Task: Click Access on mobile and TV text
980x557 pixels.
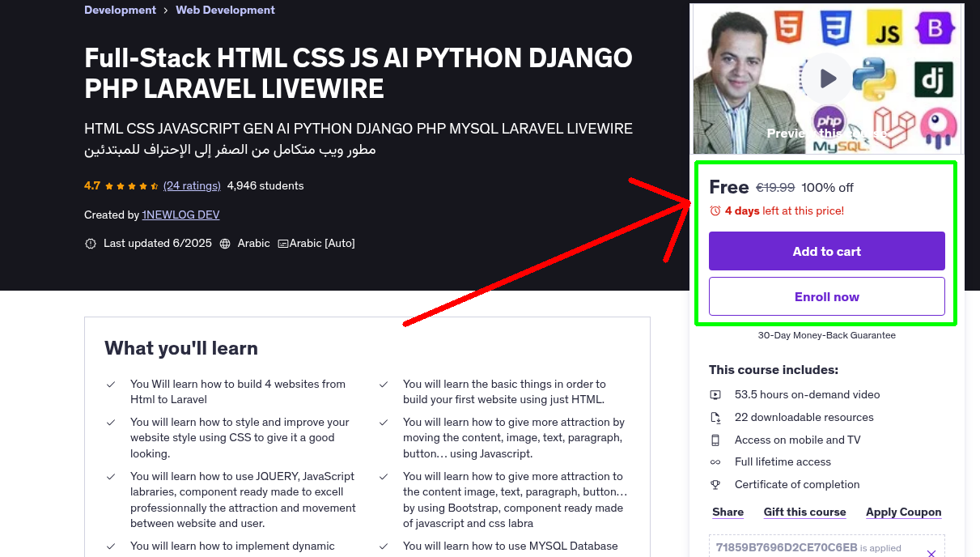Action: [x=797, y=440]
